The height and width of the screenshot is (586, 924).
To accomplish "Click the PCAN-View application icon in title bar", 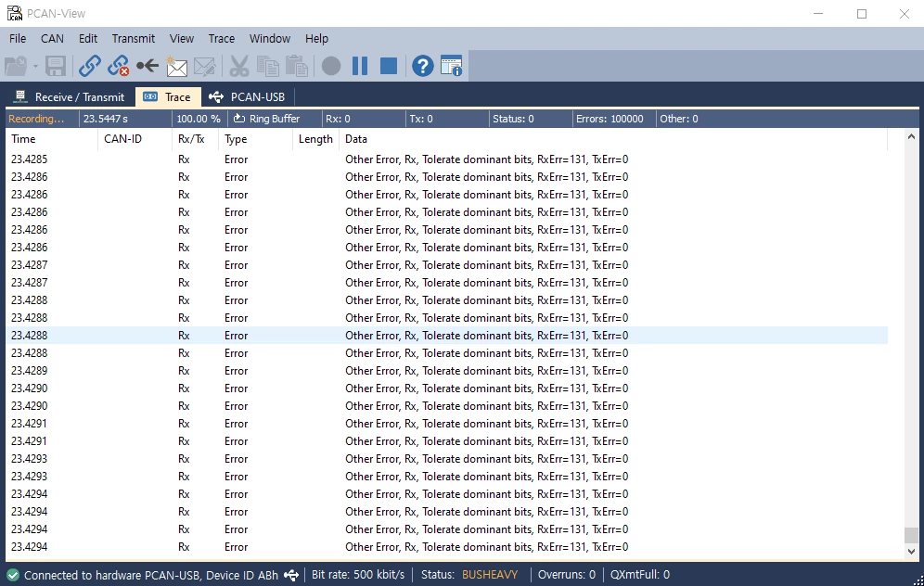I will pos(14,13).
